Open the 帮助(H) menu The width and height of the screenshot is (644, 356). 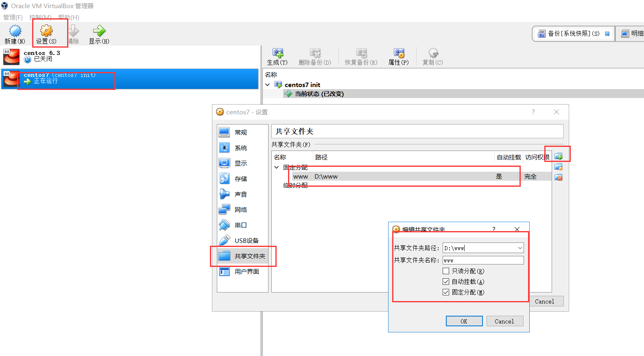(69, 17)
